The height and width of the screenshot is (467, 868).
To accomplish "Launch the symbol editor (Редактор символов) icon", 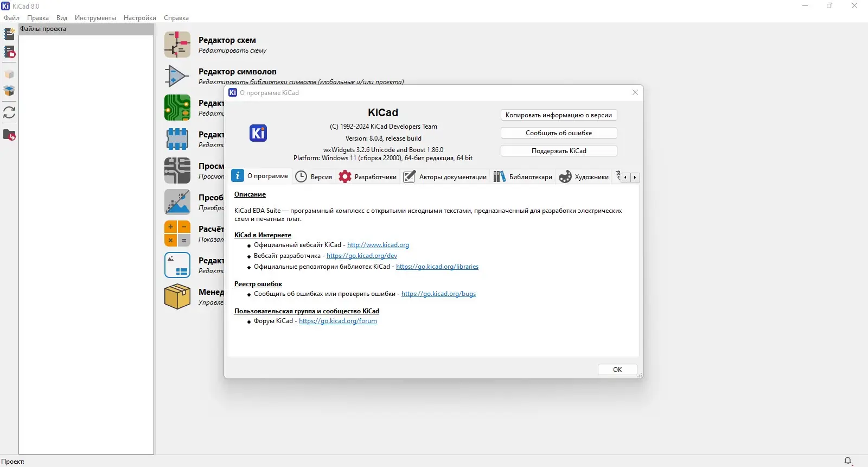I will tap(177, 76).
